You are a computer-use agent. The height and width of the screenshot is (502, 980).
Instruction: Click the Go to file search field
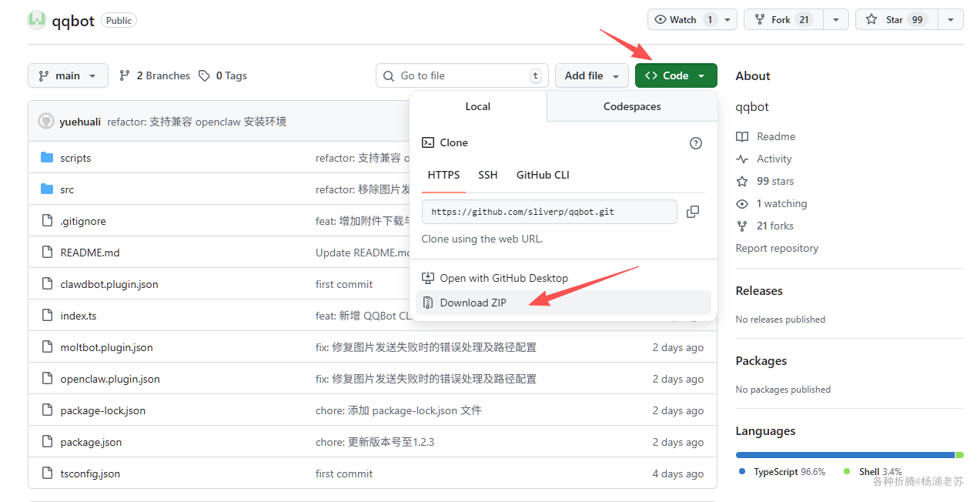click(x=462, y=75)
